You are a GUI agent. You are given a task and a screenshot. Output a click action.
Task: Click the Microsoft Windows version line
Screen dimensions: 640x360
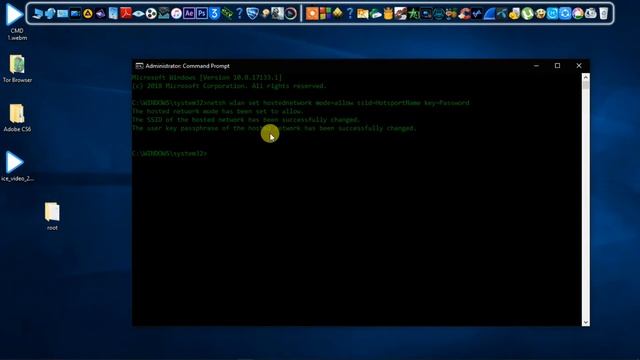[x=207, y=77]
